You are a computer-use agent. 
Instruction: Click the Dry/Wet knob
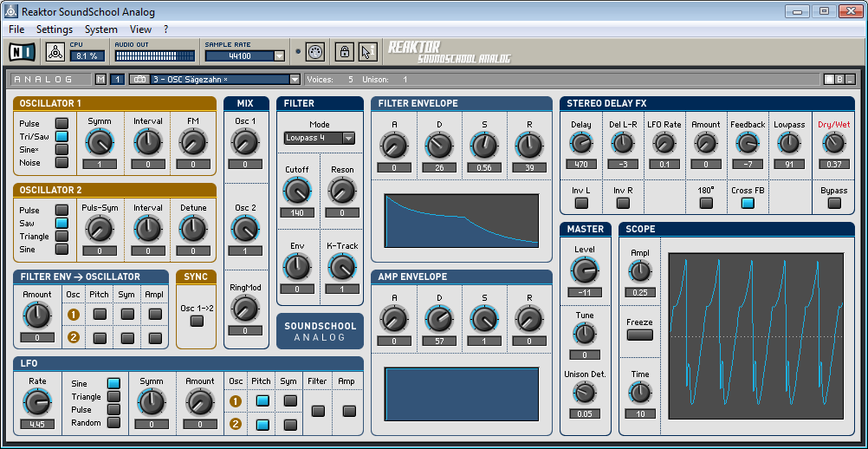pos(833,144)
